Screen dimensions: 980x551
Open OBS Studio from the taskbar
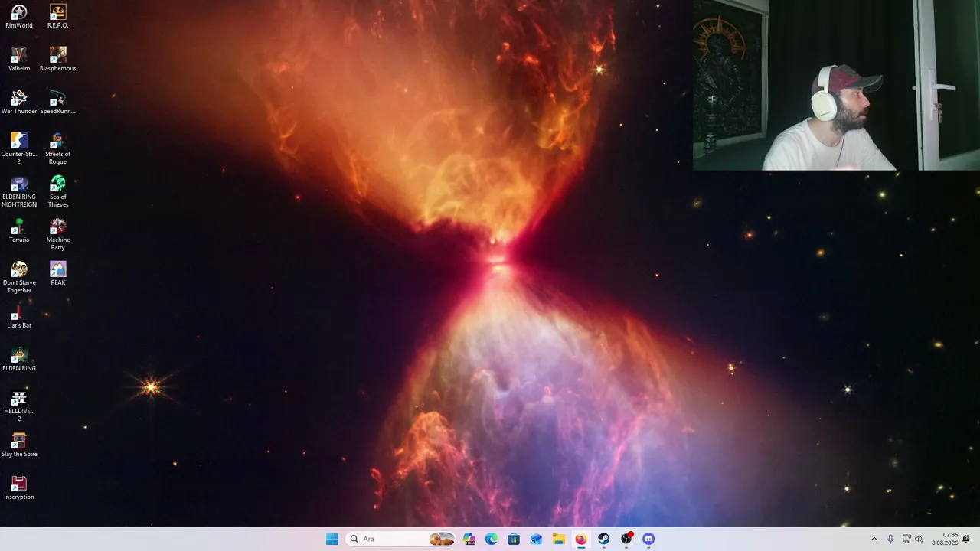(626, 539)
